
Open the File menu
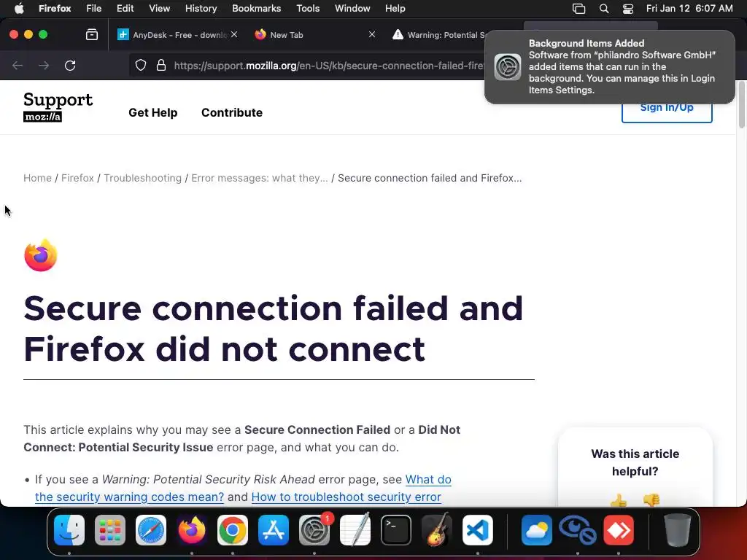tap(94, 9)
